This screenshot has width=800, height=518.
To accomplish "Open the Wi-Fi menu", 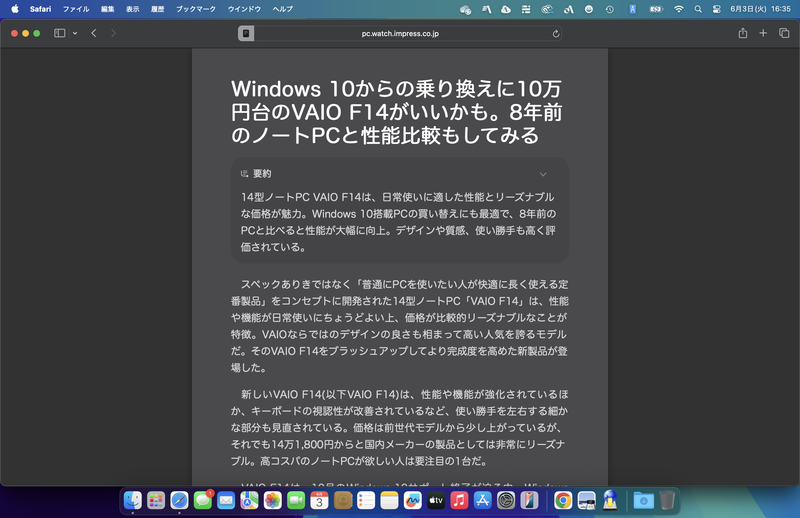I will [679, 9].
